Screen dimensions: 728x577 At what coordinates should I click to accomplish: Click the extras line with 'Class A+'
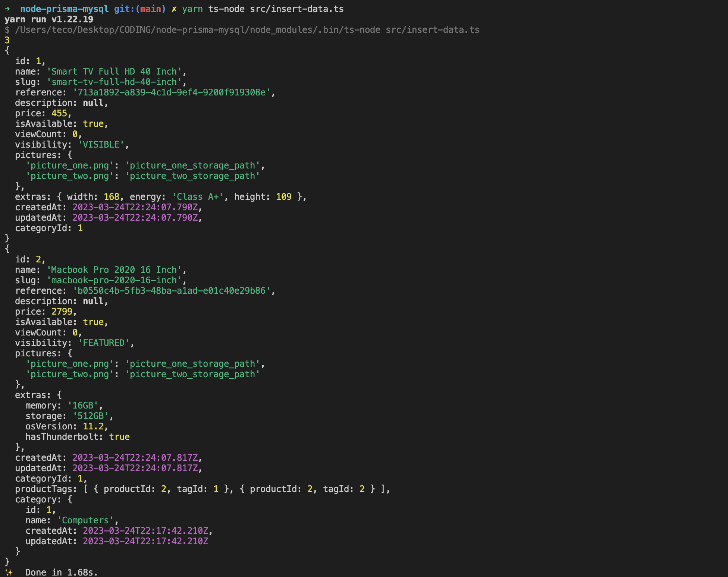pyautogui.click(x=160, y=197)
